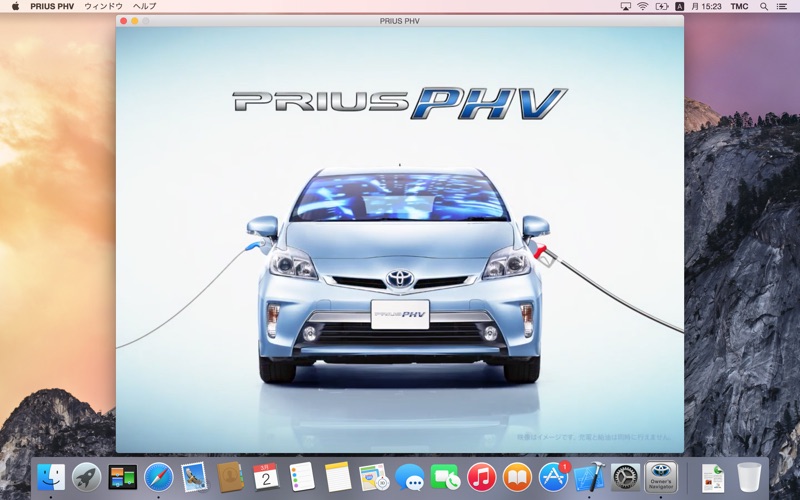
Task: Minimize the PRIUS PHV window
Action: point(135,21)
